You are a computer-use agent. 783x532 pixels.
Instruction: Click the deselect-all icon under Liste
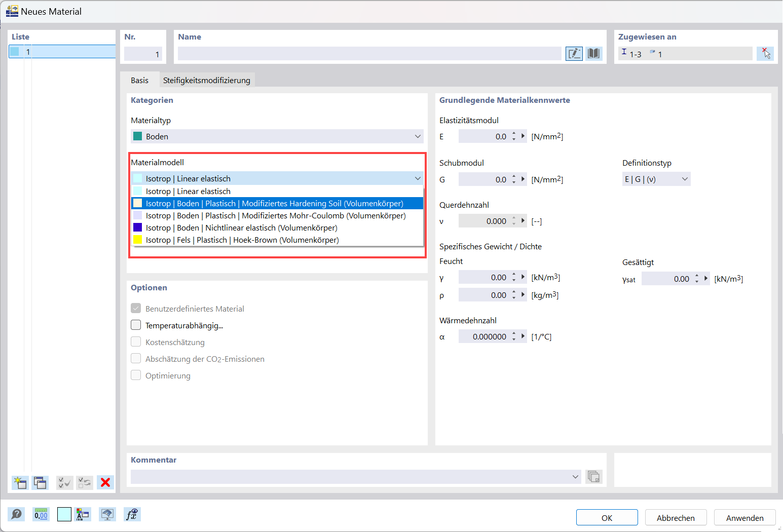[x=85, y=482]
